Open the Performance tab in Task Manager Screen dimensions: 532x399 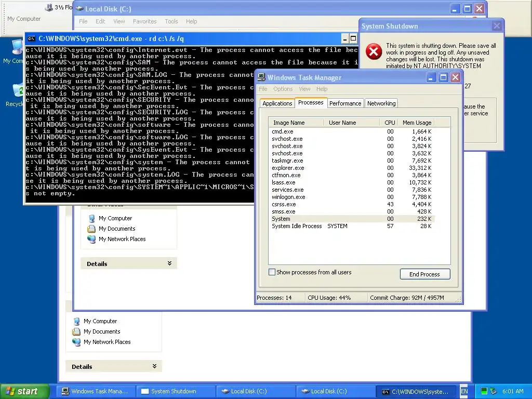[345, 103]
